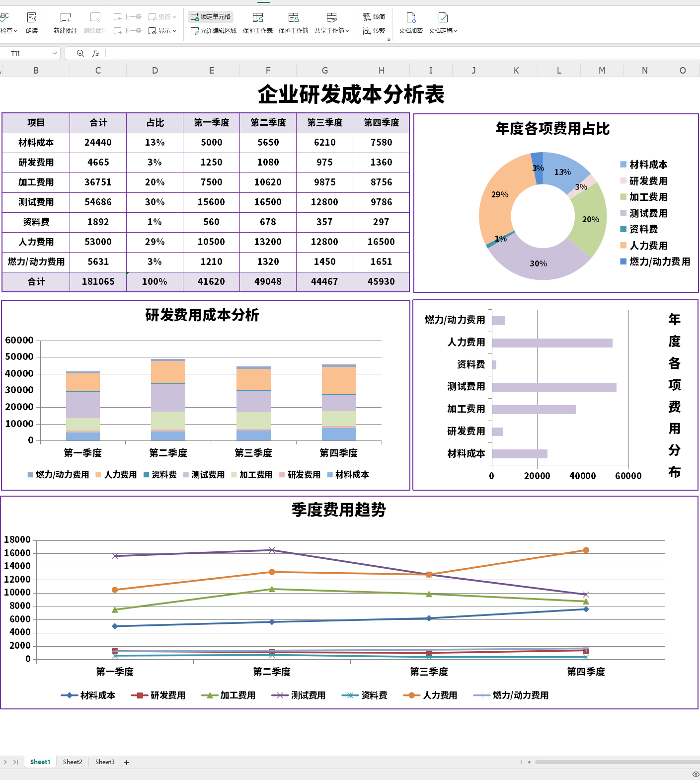Switch to the Sheet3 tab

105,762
